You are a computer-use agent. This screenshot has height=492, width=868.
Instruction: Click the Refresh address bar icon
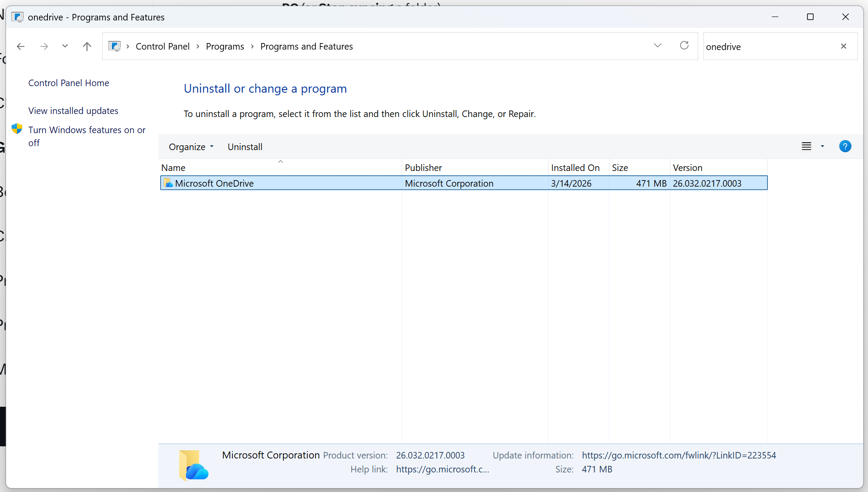684,45
